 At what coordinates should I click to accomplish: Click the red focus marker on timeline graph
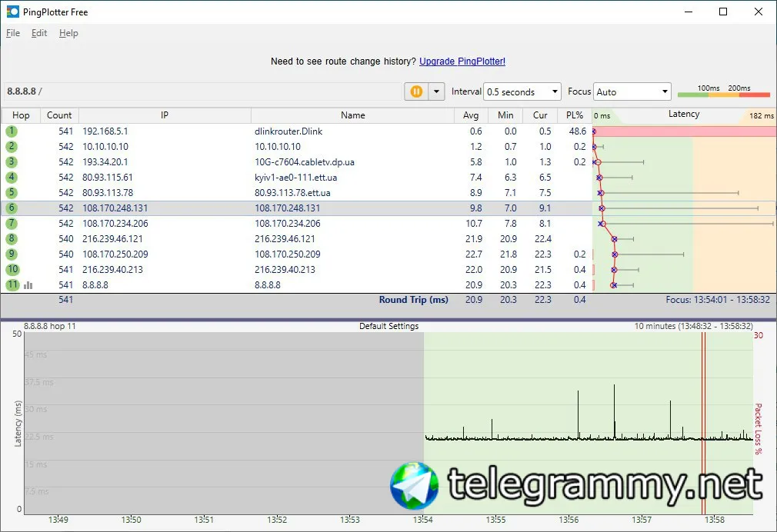(x=702, y=424)
